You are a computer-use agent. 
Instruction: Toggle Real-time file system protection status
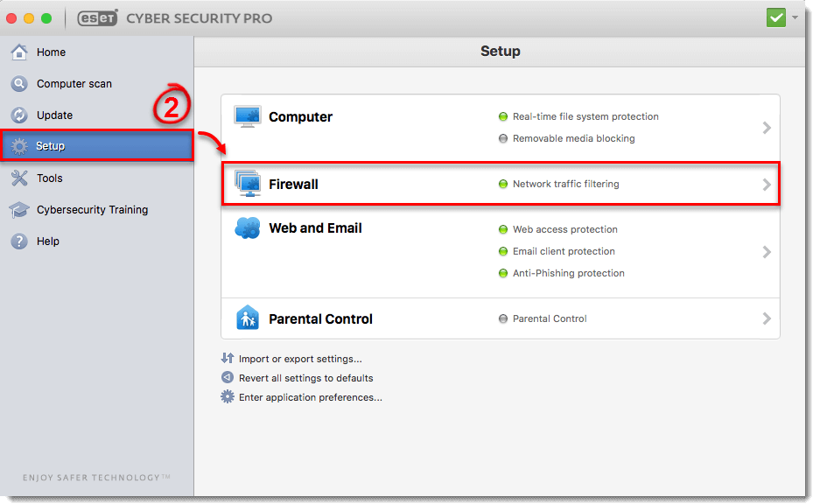(x=502, y=116)
